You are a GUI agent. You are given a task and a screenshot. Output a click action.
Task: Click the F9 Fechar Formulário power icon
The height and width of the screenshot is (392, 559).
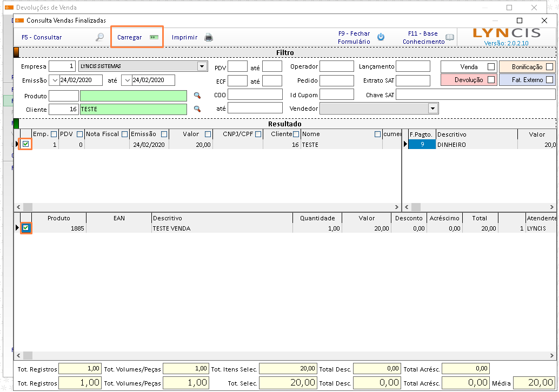pos(381,37)
